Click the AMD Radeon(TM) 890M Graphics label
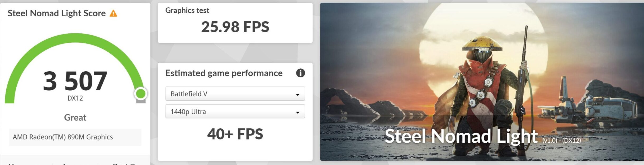Screen dimensions: 644x165 pyautogui.click(x=63, y=137)
